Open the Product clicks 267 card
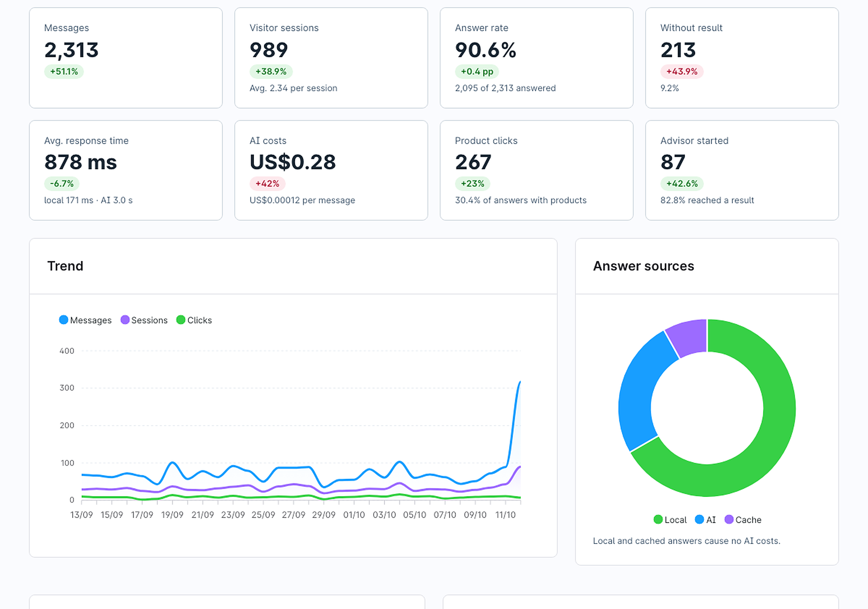Screen dimensions: 868x609 point(536,170)
